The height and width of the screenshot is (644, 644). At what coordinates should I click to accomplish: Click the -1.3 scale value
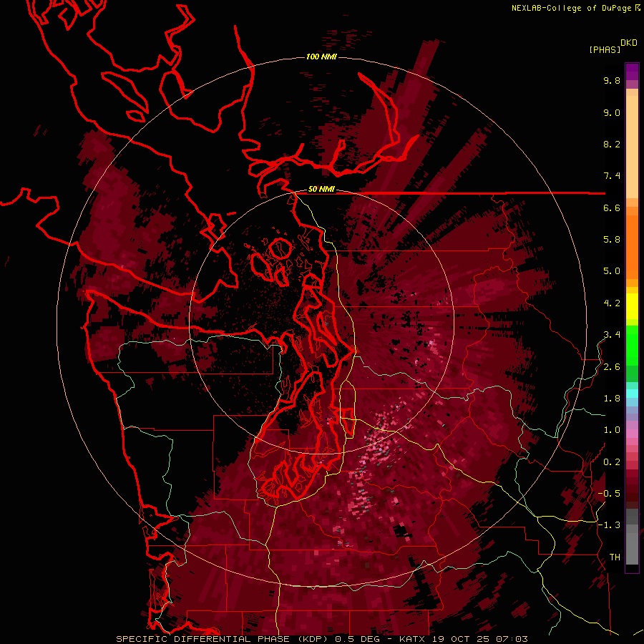click(609, 525)
